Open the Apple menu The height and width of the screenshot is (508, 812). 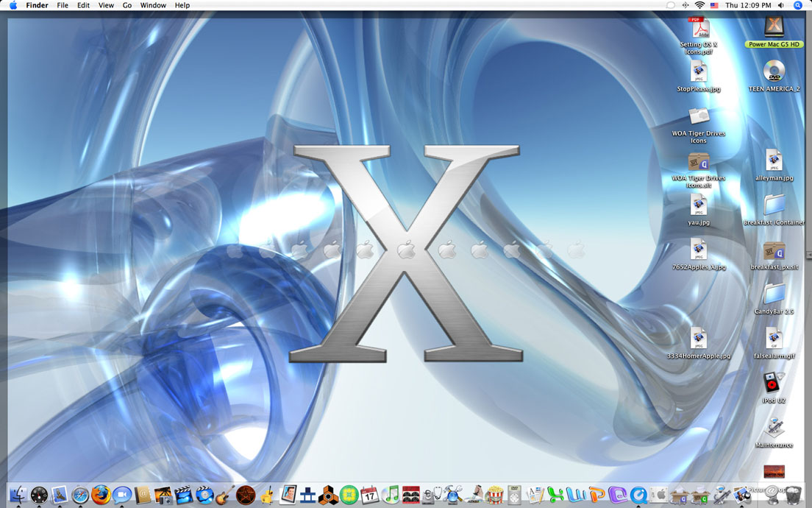click(13, 5)
